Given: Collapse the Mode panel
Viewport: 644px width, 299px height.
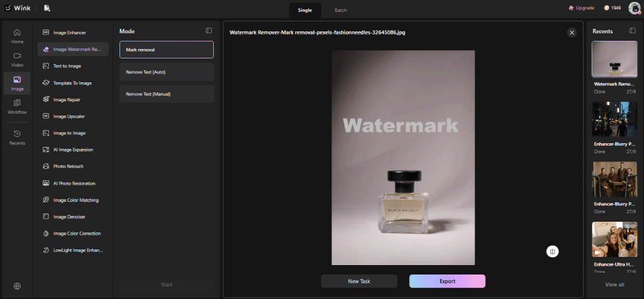Looking at the screenshot, I should (209, 31).
